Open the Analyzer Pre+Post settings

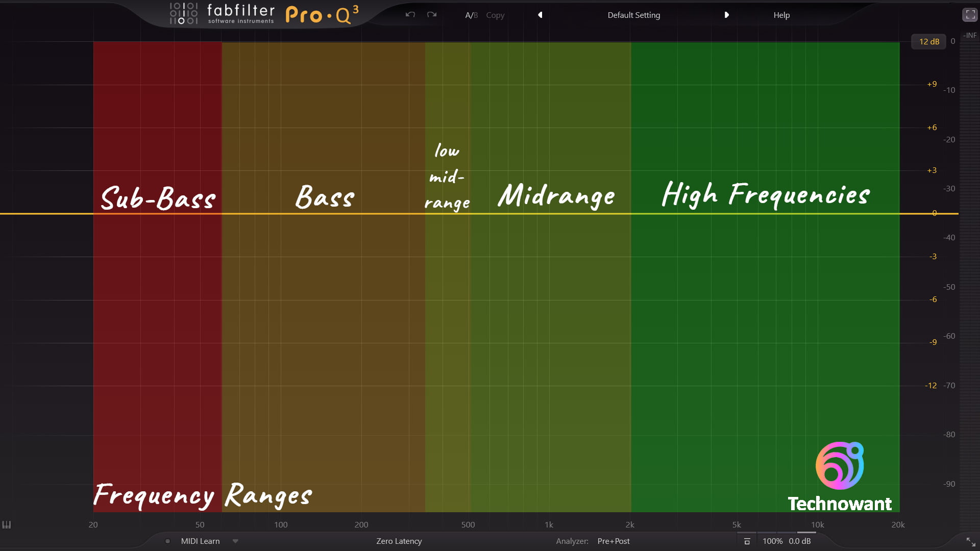(613, 541)
